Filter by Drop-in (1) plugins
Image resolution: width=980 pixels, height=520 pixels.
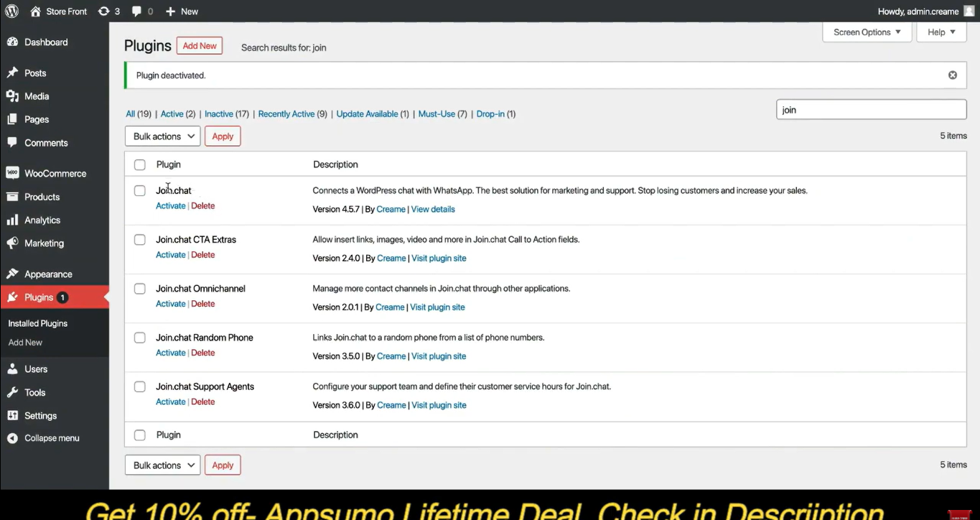pos(496,113)
